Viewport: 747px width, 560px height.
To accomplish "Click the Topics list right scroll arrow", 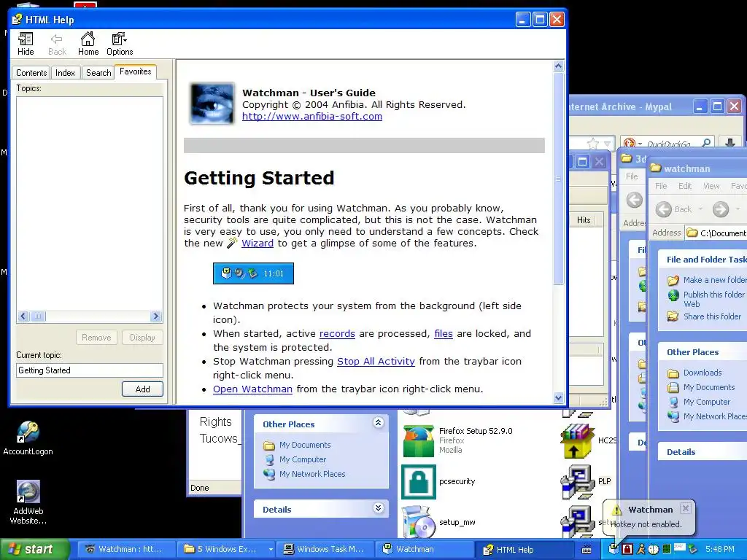I will [156, 316].
